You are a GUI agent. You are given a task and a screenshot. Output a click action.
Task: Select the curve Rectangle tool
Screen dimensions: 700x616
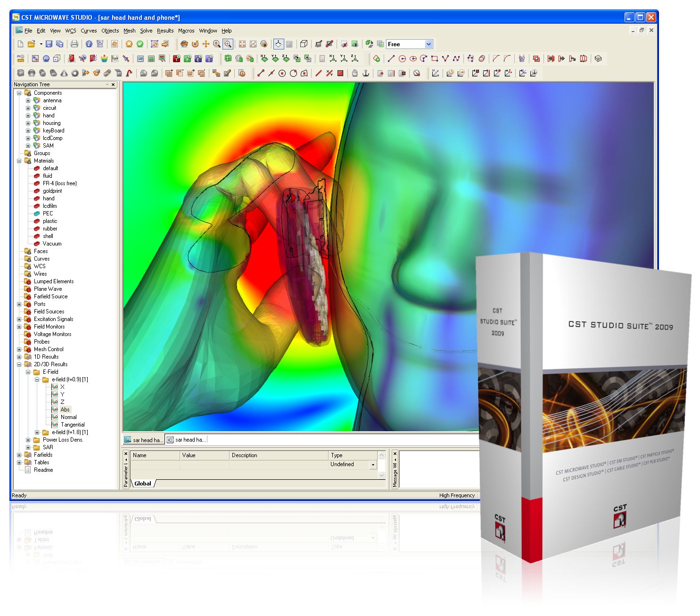435,58
